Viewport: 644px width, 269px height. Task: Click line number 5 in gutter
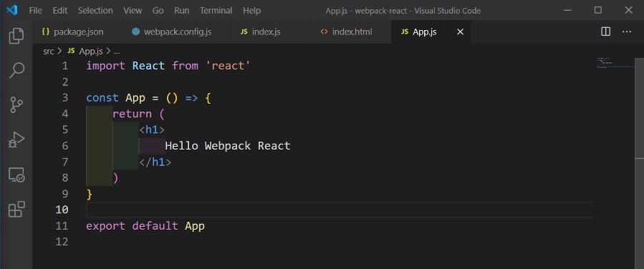65,129
